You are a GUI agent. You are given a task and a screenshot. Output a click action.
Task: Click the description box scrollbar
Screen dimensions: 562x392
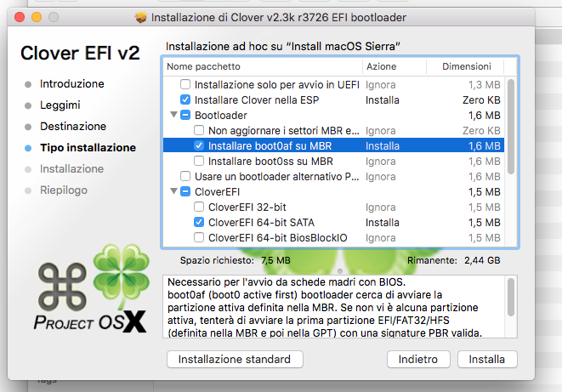[511, 298]
